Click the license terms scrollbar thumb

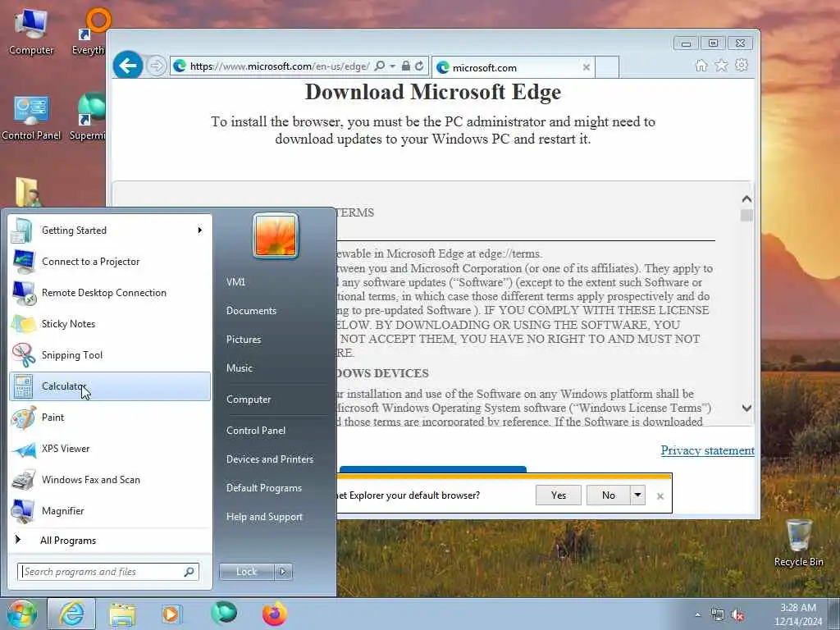[x=746, y=215]
